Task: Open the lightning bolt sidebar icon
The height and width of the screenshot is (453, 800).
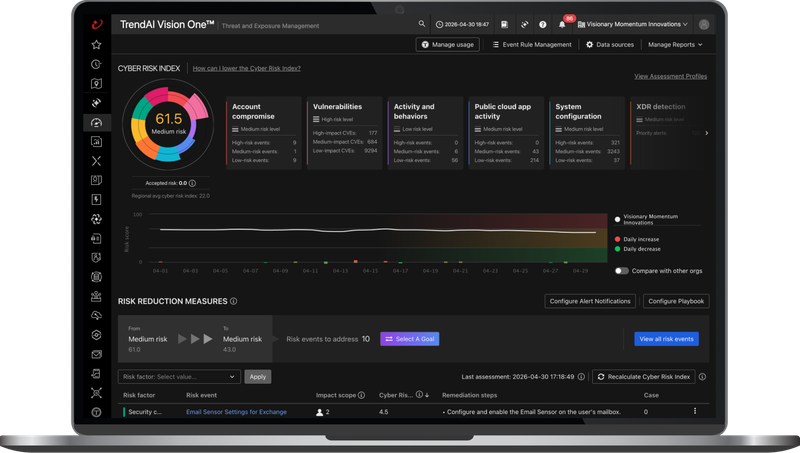Action: [x=96, y=199]
